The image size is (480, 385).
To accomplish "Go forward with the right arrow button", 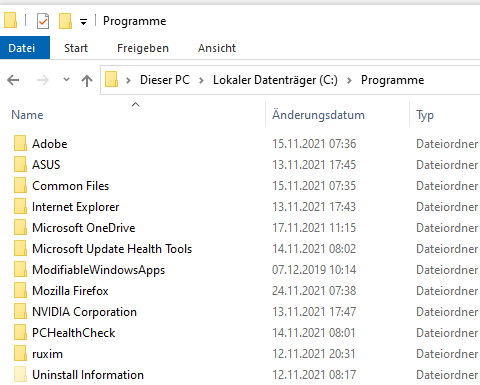I will (x=43, y=80).
